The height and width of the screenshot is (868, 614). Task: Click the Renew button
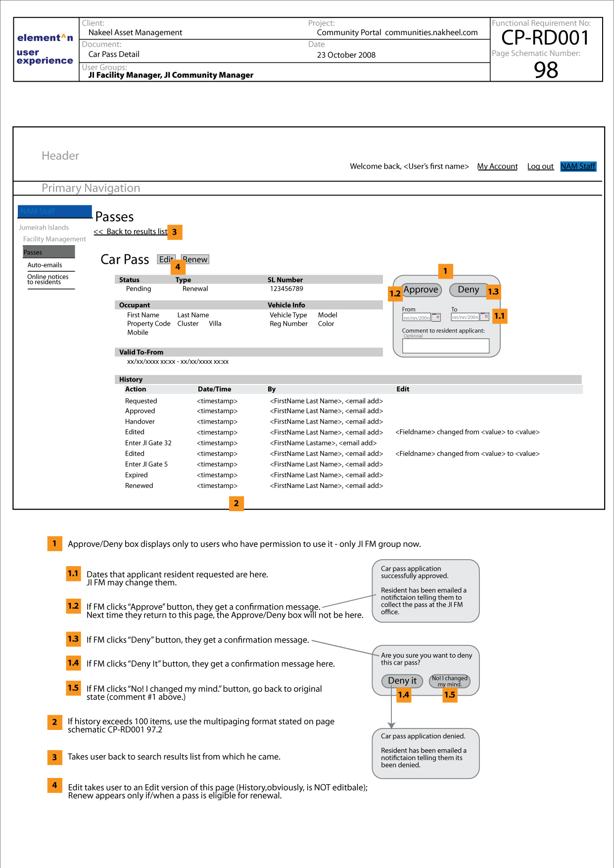[x=195, y=259]
